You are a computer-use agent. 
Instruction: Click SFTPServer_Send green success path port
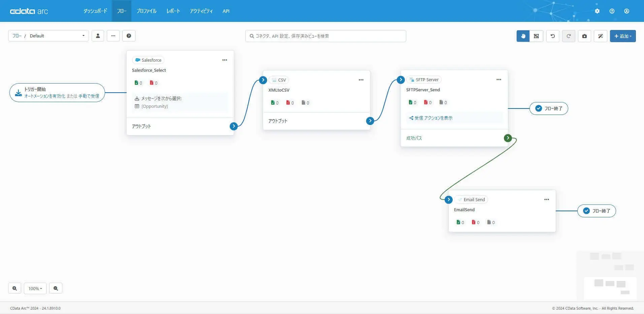pyautogui.click(x=508, y=138)
